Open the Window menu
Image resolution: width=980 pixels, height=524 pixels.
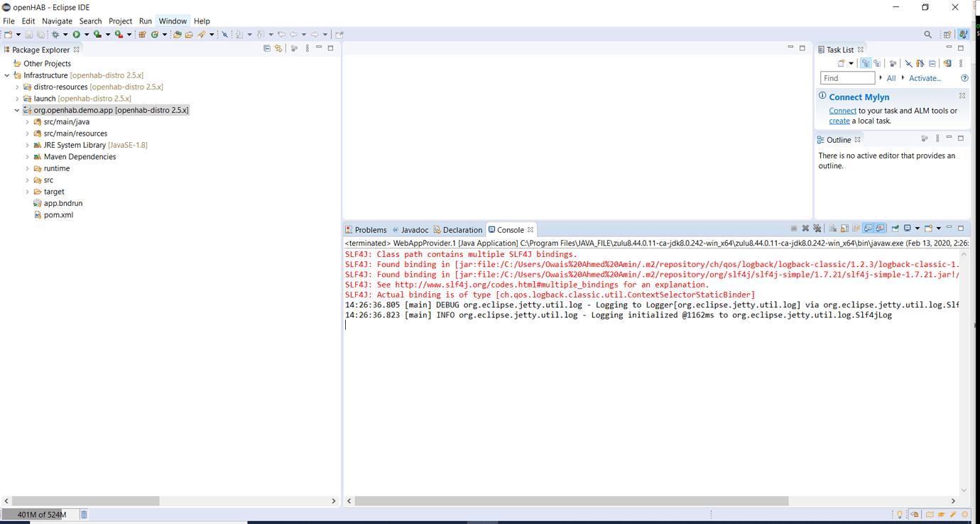[x=173, y=21]
